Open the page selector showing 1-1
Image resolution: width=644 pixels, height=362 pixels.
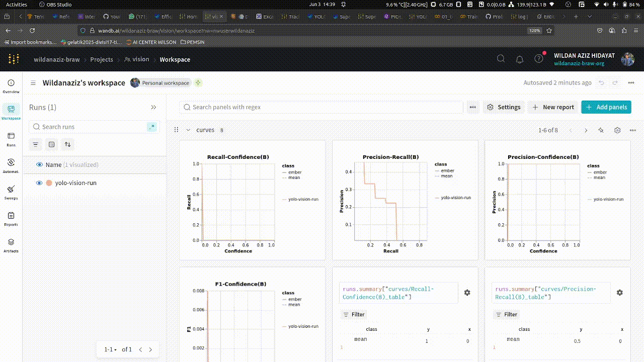[x=110, y=349]
